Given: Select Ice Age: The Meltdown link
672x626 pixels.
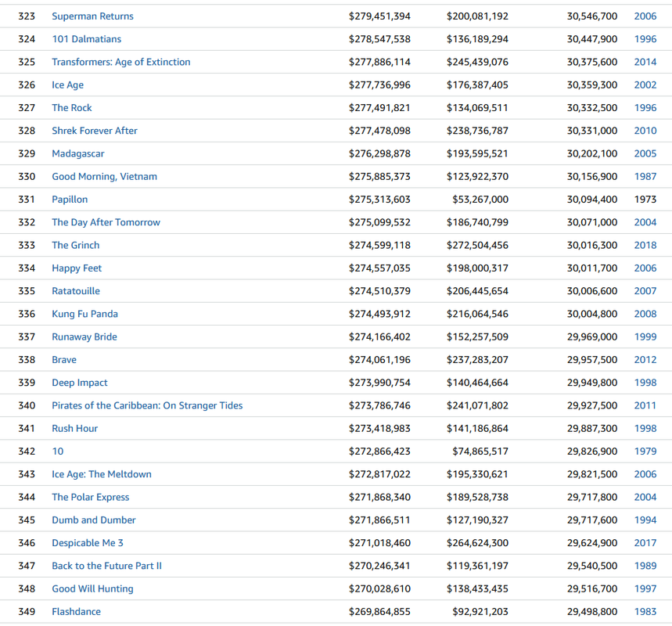Looking at the screenshot, I should (x=102, y=474).
